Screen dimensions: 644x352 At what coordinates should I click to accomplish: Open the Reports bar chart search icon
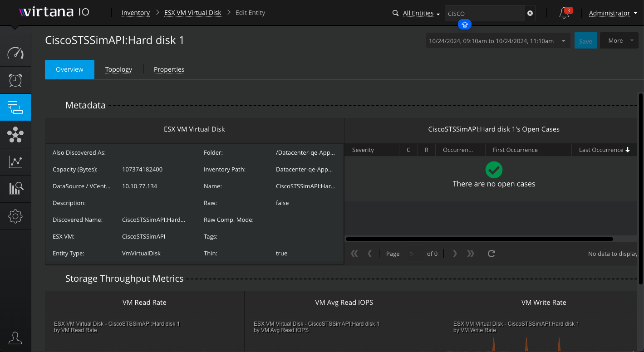click(x=15, y=188)
